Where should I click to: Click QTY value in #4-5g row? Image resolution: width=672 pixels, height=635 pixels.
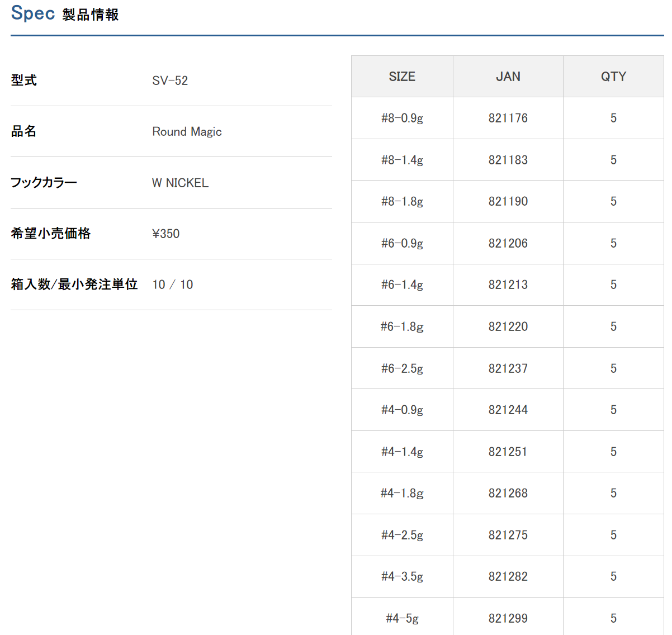pyautogui.click(x=613, y=618)
